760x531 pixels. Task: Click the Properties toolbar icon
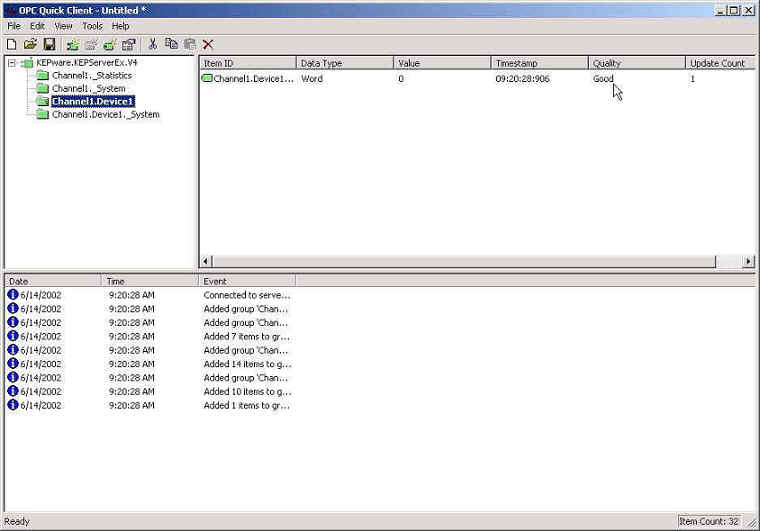pyautogui.click(x=129, y=44)
